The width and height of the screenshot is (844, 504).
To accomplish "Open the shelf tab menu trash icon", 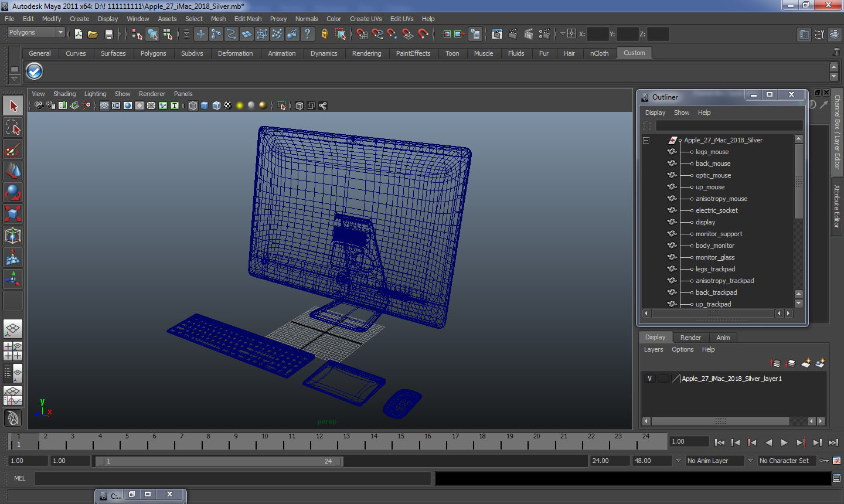I will (836, 52).
